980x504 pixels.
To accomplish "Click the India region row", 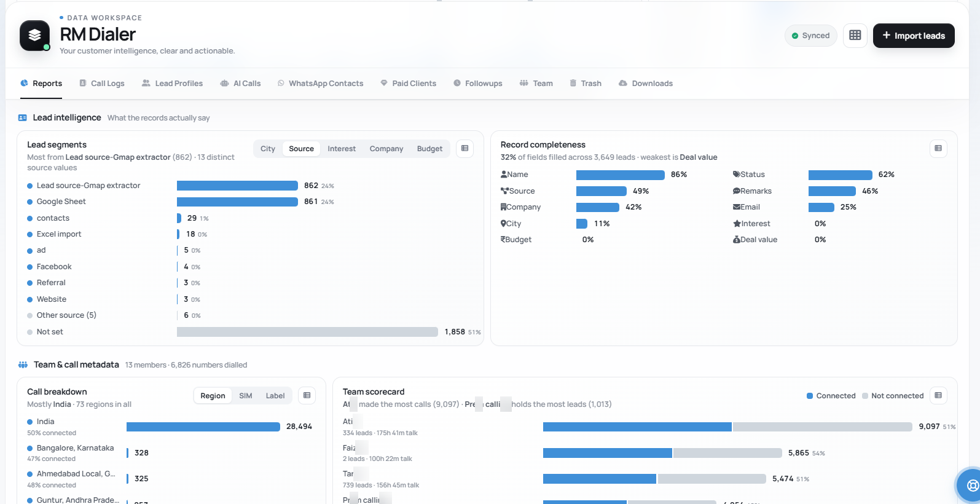I will pos(171,427).
